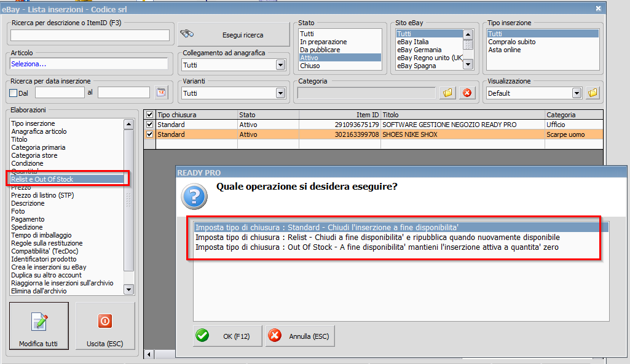Click the Modifica tutti notepad icon

tap(39, 322)
